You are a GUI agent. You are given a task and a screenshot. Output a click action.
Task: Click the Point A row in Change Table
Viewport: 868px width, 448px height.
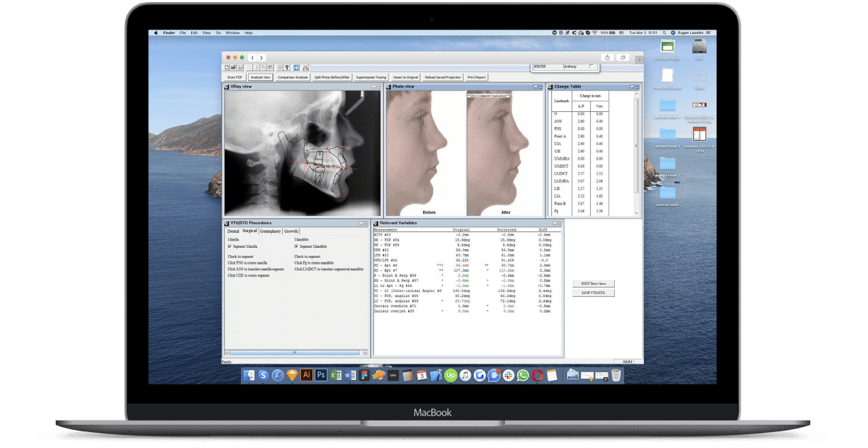tap(580, 136)
